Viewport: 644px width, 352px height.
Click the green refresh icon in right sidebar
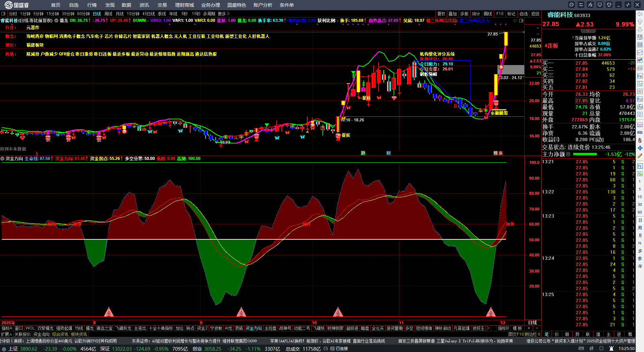[x=640, y=173]
